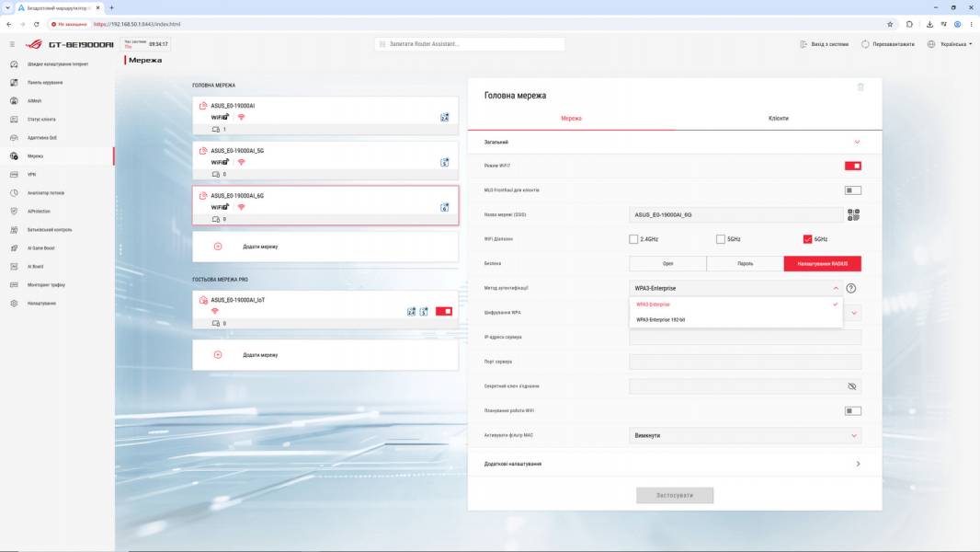Click into the SSID name field

[x=735, y=215]
